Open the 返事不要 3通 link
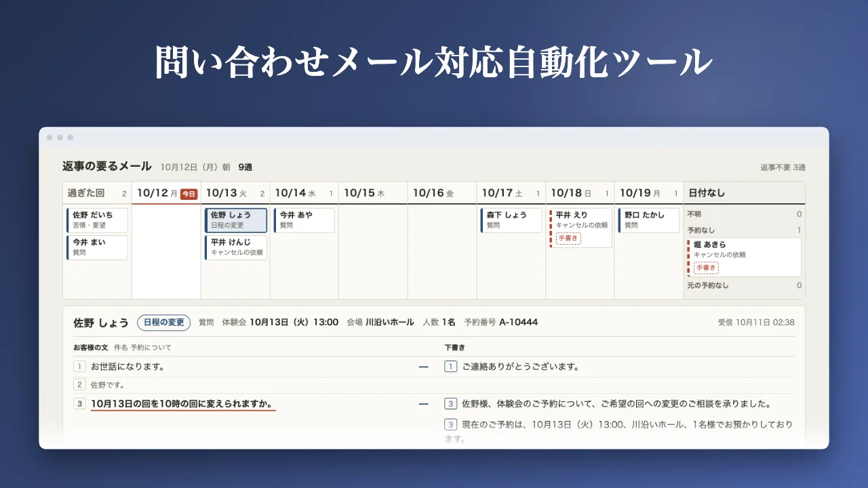This screenshot has width=868, height=488. tap(783, 167)
